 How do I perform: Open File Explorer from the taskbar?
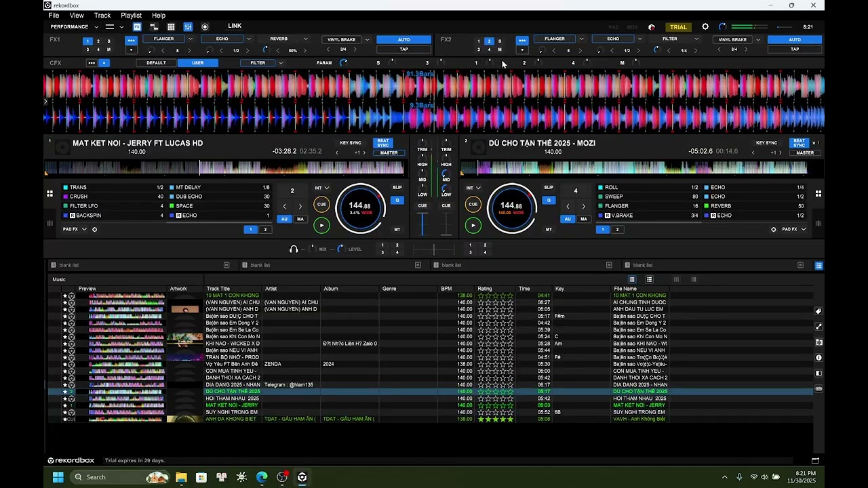click(x=181, y=477)
